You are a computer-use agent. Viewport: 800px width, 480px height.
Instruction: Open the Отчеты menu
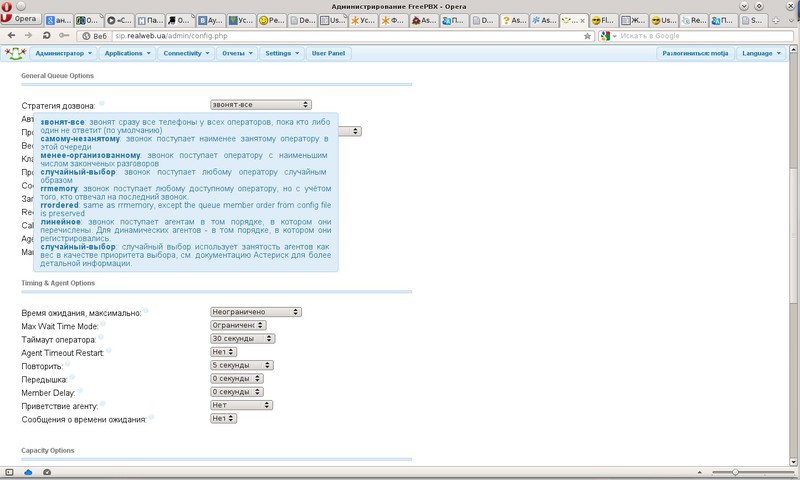[237, 53]
